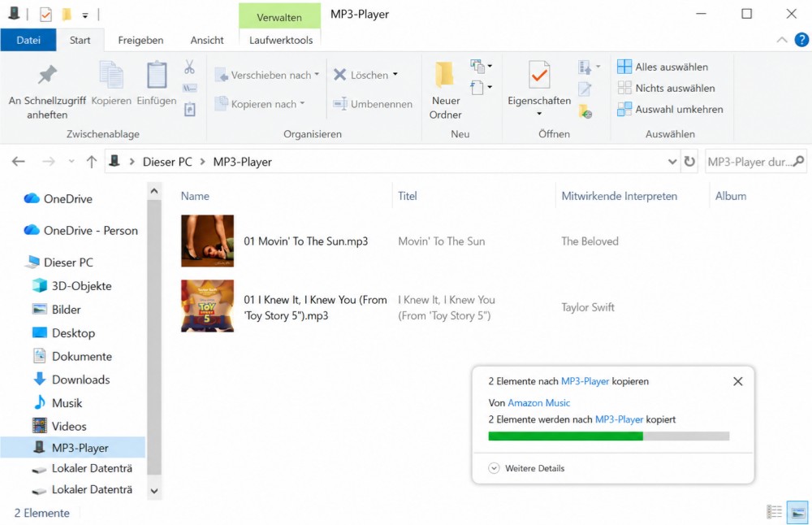812x525 pixels.
Task: Click Dieser PC in the address bar
Action: [167, 162]
